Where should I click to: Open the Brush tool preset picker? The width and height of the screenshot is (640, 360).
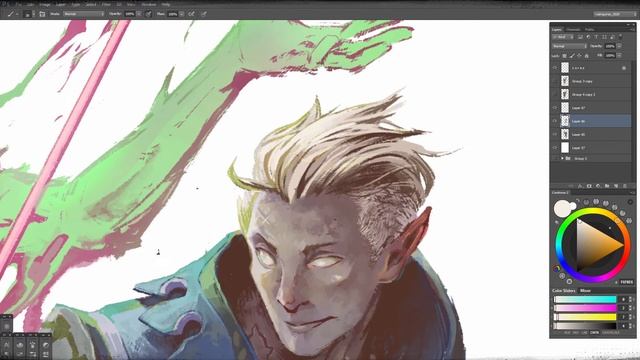point(12,14)
